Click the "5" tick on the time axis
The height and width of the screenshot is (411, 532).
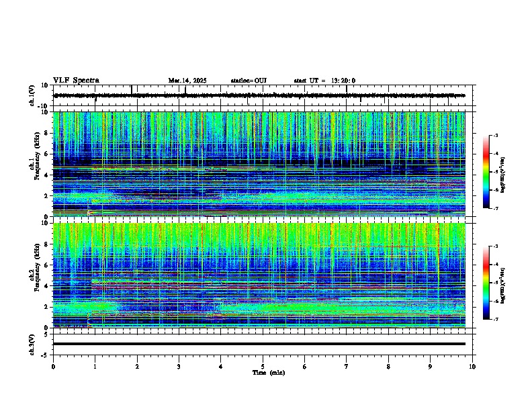click(263, 367)
